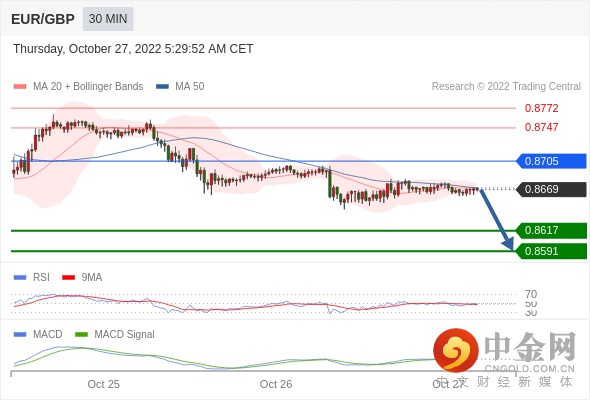Click the red 9MA legend swatch

click(x=68, y=278)
